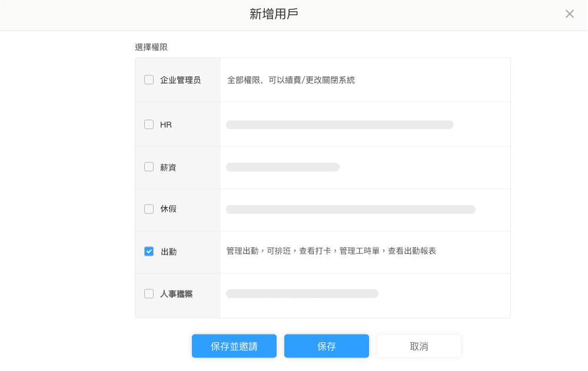Select the 休假 checkbox
Screen dimensions: 588x371
coord(149,209)
